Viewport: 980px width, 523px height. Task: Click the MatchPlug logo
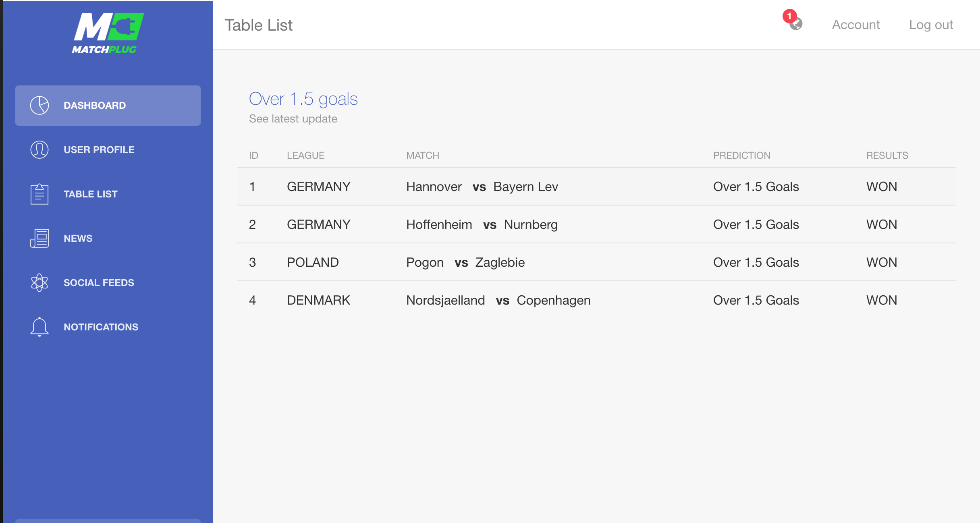pos(108,33)
